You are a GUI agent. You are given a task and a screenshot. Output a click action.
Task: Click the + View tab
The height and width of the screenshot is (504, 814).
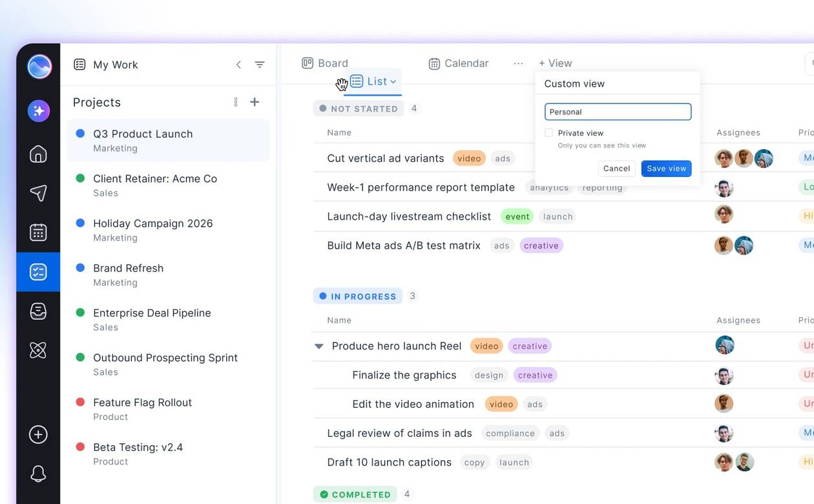(x=556, y=63)
